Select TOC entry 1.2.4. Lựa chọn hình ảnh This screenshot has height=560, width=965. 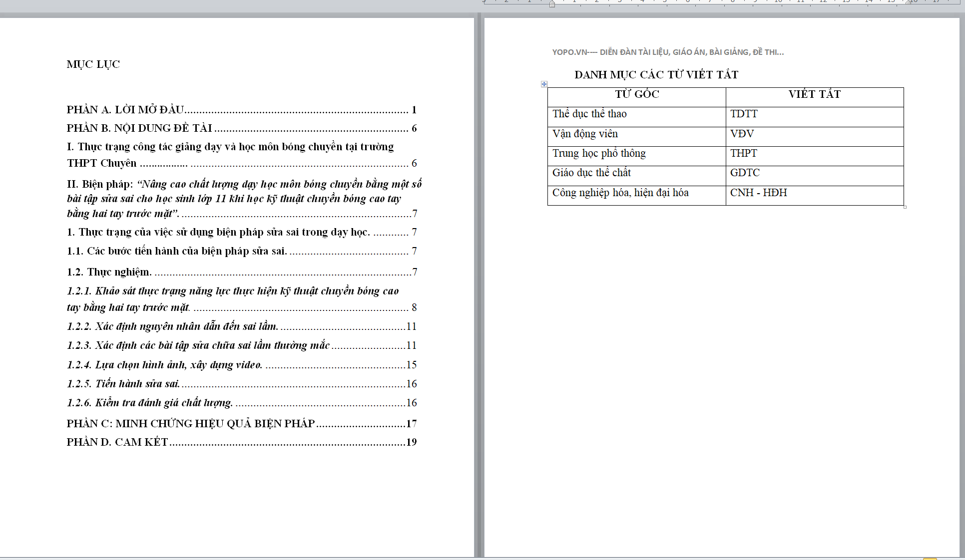[x=242, y=365]
